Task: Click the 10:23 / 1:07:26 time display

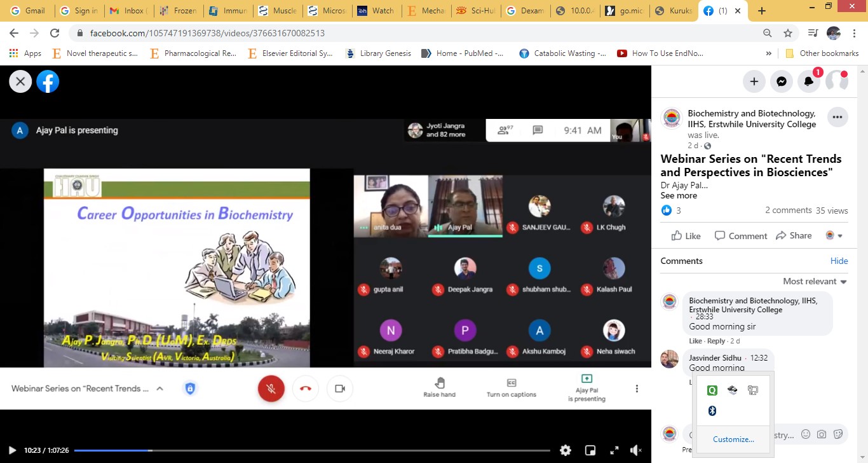Action: 46,450
